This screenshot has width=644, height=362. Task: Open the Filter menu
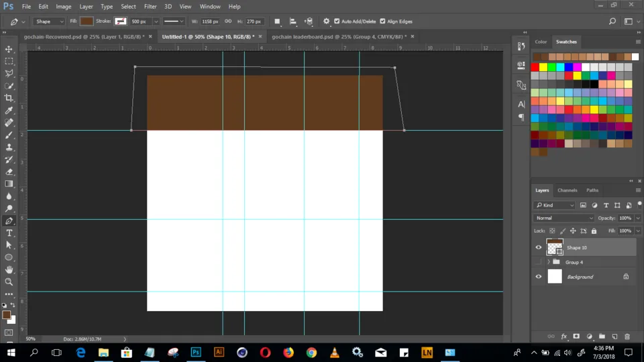(x=150, y=7)
